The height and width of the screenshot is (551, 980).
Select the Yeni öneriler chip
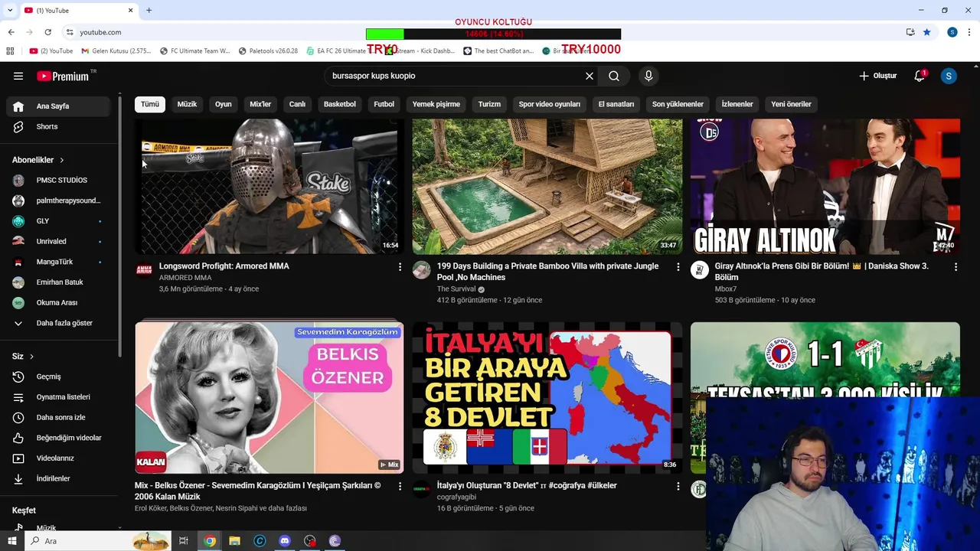(791, 104)
